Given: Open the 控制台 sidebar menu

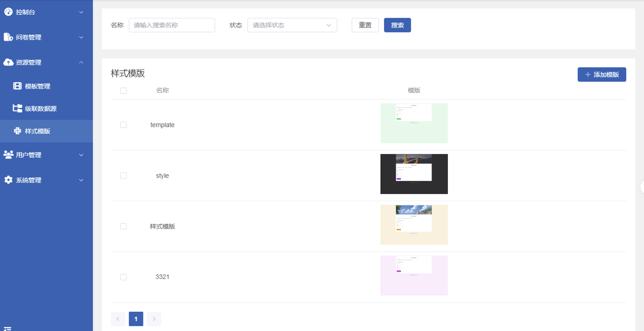Looking at the screenshot, I should [46, 12].
